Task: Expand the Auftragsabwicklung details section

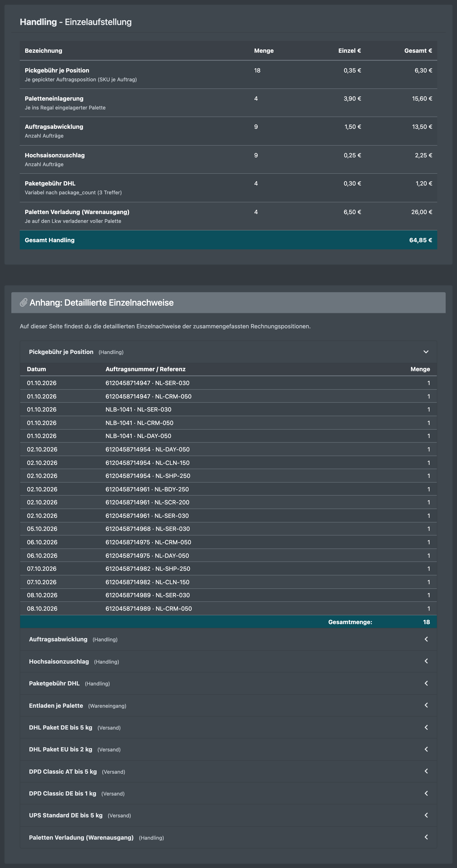Action: [x=228, y=639]
